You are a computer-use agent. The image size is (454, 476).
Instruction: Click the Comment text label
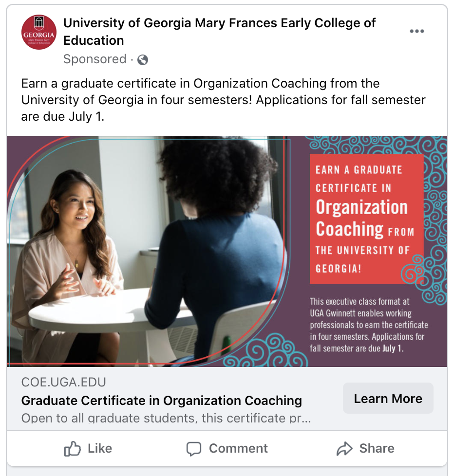(238, 448)
